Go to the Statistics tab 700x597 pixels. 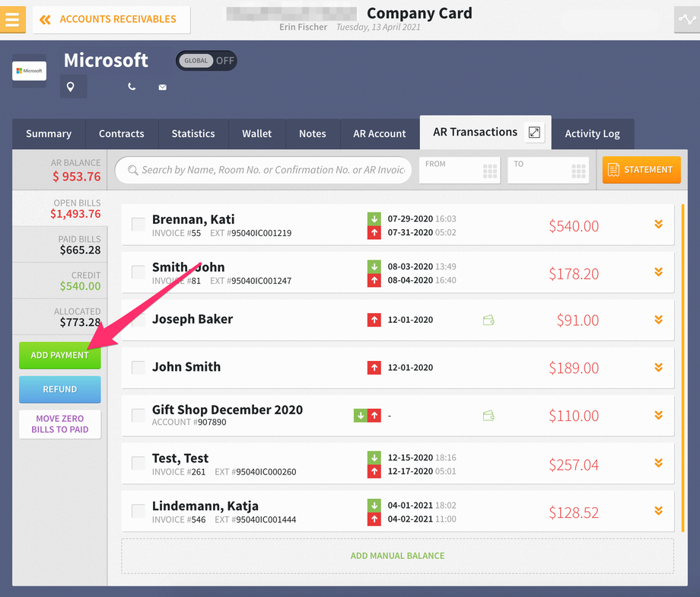(x=193, y=133)
